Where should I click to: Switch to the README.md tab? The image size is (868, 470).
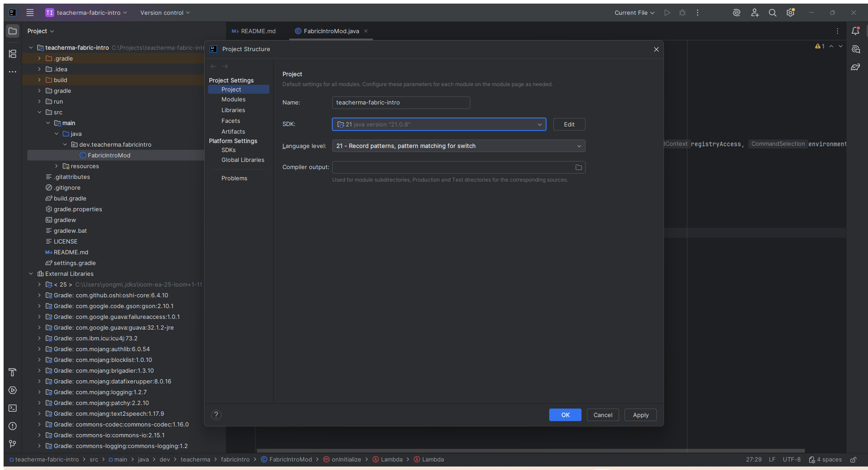click(254, 31)
